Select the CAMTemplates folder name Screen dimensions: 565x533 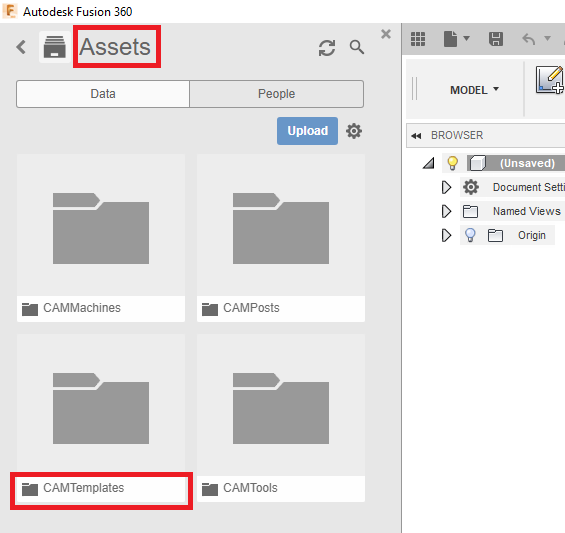(84, 488)
